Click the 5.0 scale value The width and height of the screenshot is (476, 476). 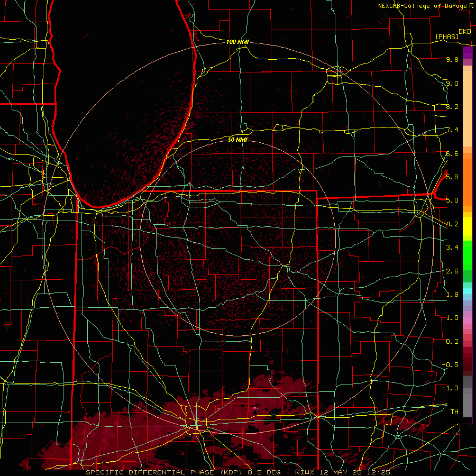(452, 200)
